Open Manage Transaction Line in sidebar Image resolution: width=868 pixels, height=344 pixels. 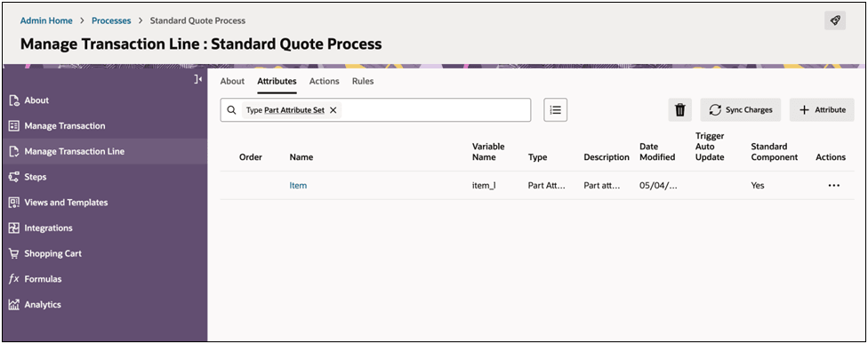pos(74,151)
